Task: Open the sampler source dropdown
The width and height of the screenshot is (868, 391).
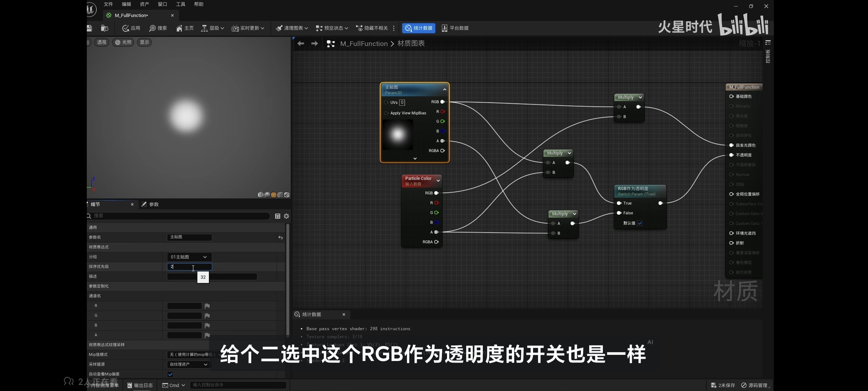Action: tap(189, 364)
